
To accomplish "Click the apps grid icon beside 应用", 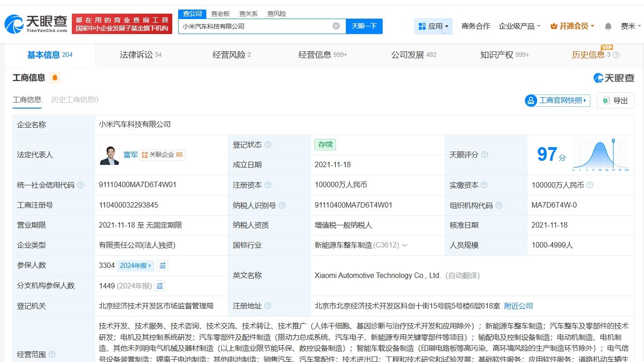I will coord(422,26).
